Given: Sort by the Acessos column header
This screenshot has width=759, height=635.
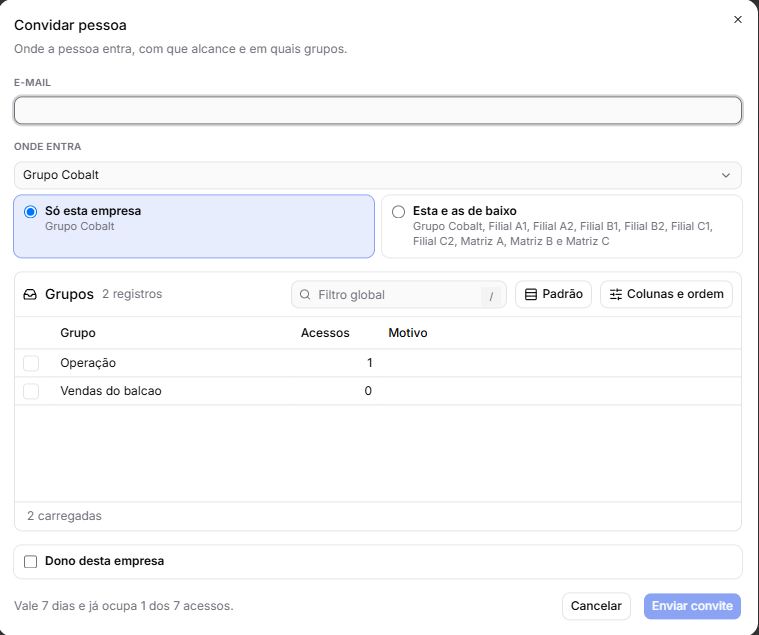Looking at the screenshot, I should coord(325,333).
